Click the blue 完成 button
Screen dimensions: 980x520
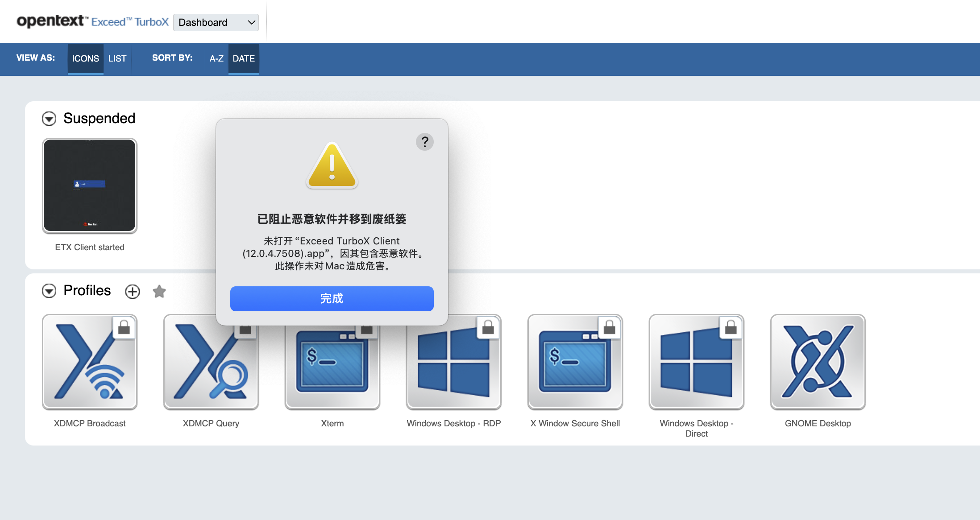(332, 298)
